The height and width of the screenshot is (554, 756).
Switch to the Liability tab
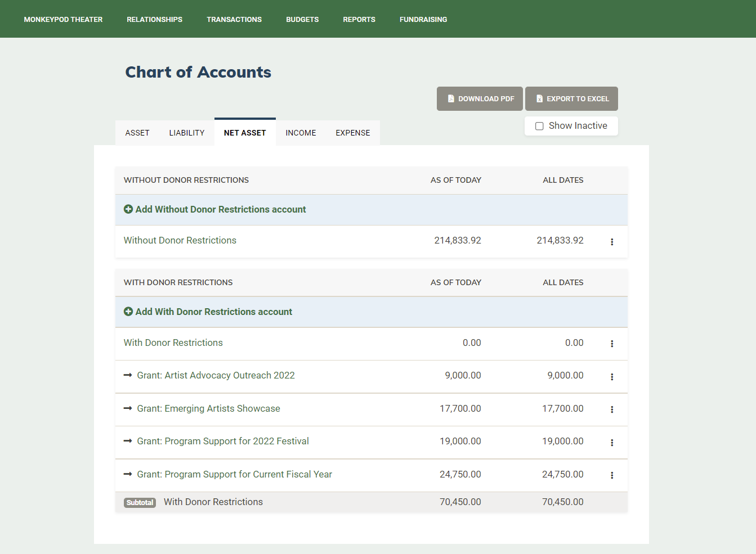coord(187,133)
